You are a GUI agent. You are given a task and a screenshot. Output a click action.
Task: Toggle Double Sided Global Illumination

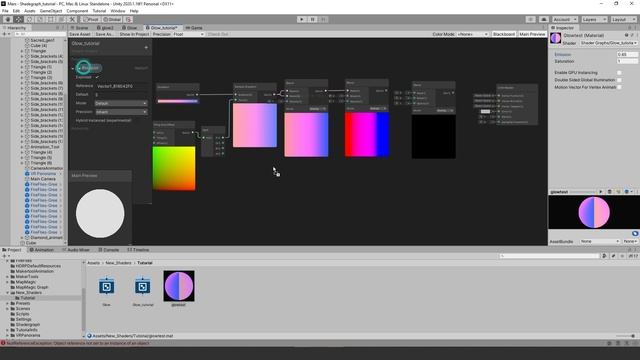point(619,80)
